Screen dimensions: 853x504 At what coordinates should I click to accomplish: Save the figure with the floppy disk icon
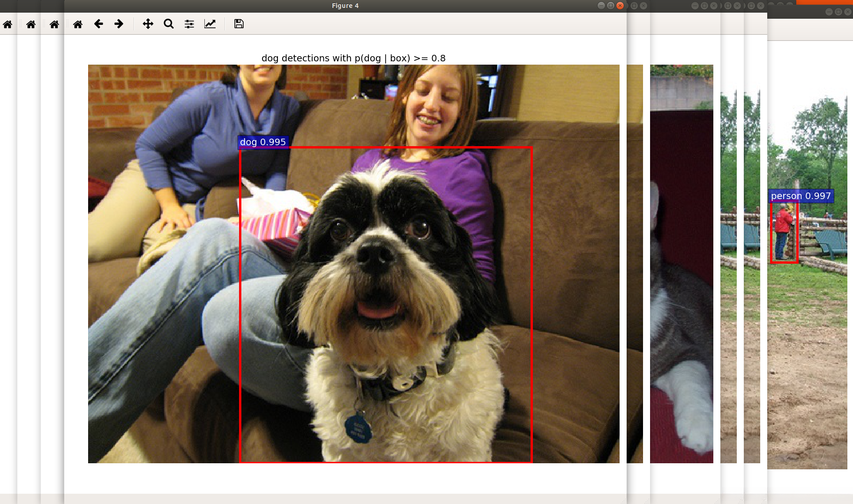[239, 24]
